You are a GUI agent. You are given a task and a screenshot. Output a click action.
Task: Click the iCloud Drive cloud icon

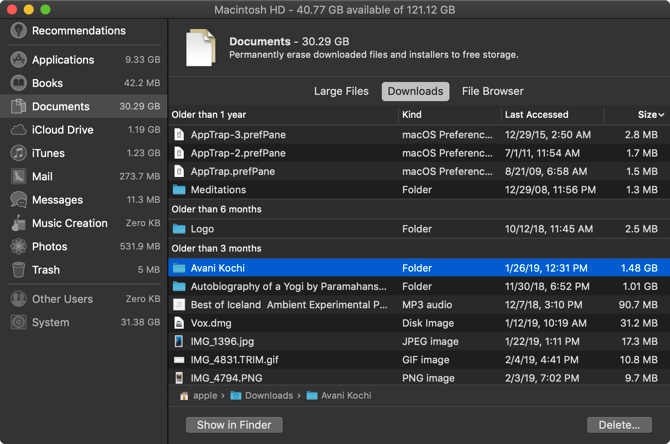pos(18,130)
